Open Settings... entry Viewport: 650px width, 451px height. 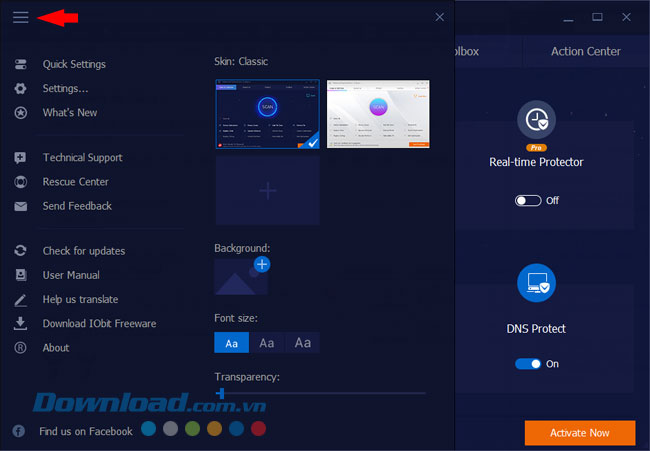(x=65, y=88)
